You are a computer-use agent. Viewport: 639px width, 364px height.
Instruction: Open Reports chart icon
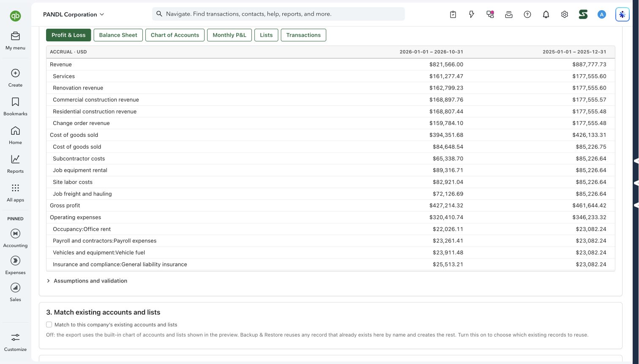pyautogui.click(x=15, y=159)
